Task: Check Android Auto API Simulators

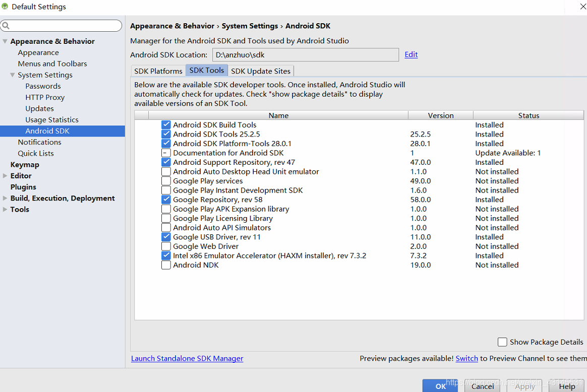Action: coord(166,227)
